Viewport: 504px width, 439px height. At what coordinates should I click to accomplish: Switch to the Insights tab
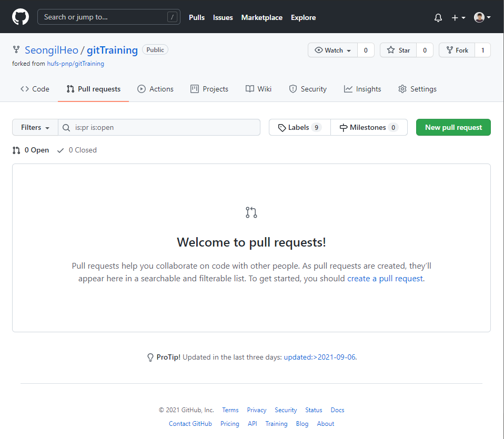point(362,89)
